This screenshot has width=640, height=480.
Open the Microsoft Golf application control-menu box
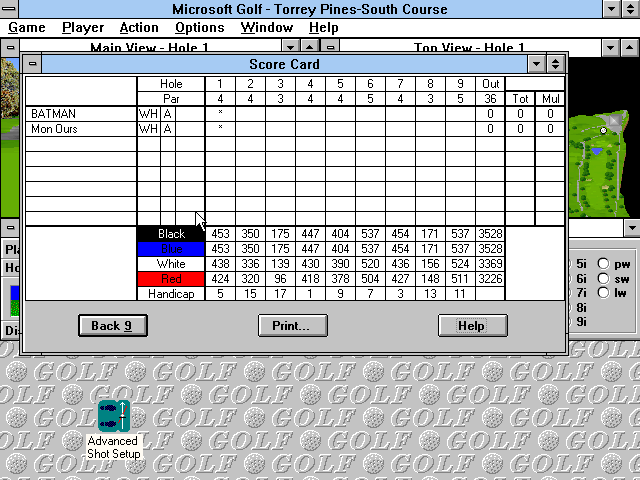[9, 8]
